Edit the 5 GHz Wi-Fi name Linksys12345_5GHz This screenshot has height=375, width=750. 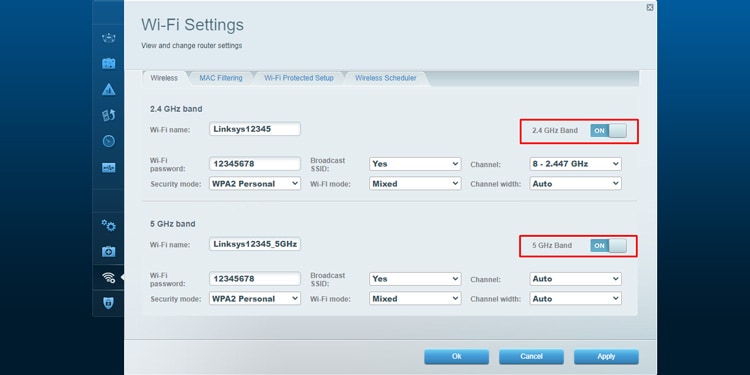[x=254, y=244]
